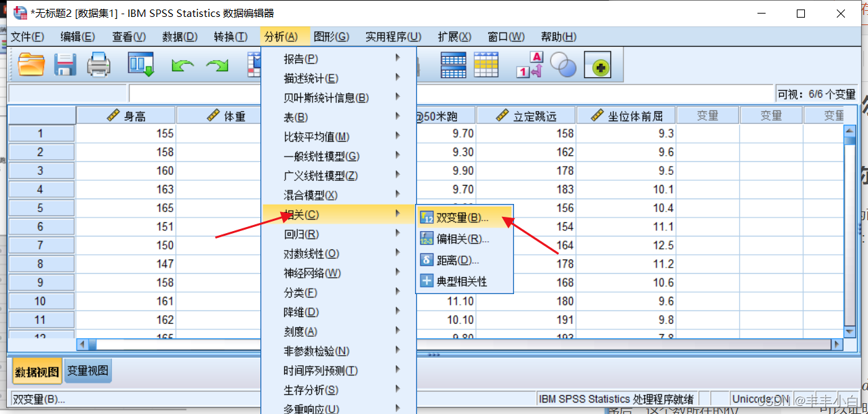The image size is (868, 414).
Task: Click the Use Variable Sets circles icon
Action: (x=563, y=65)
